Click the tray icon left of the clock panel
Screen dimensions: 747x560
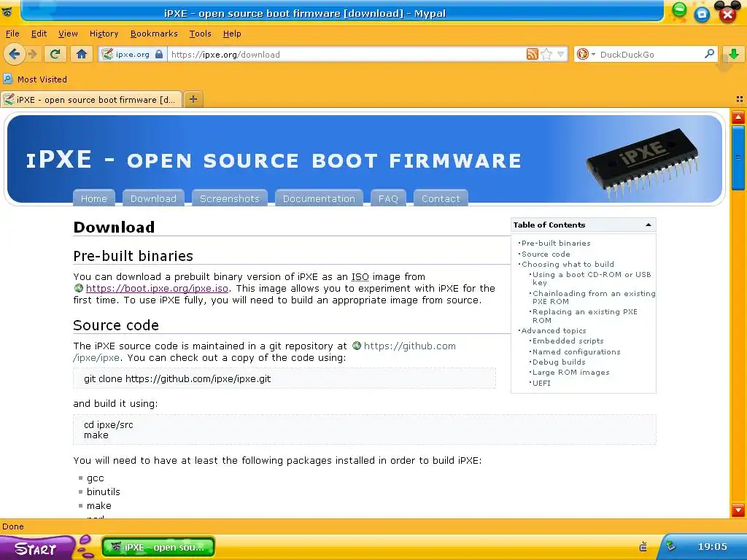(x=643, y=546)
